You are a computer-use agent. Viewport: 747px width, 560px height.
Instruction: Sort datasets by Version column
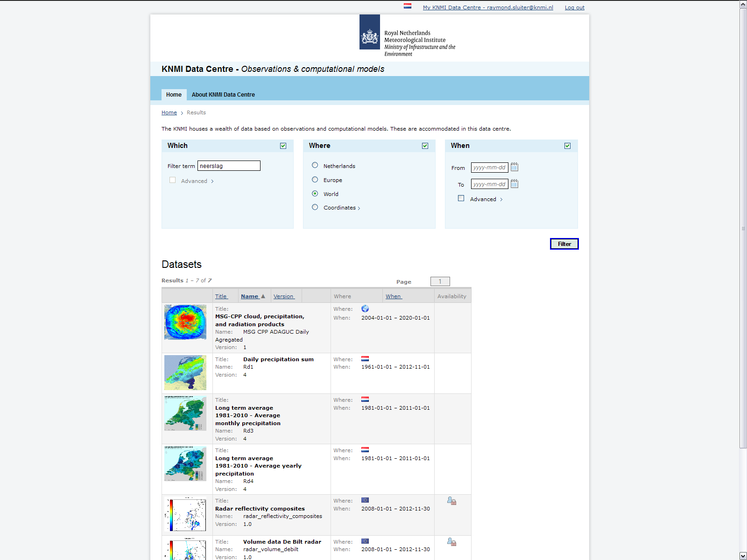click(284, 296)
